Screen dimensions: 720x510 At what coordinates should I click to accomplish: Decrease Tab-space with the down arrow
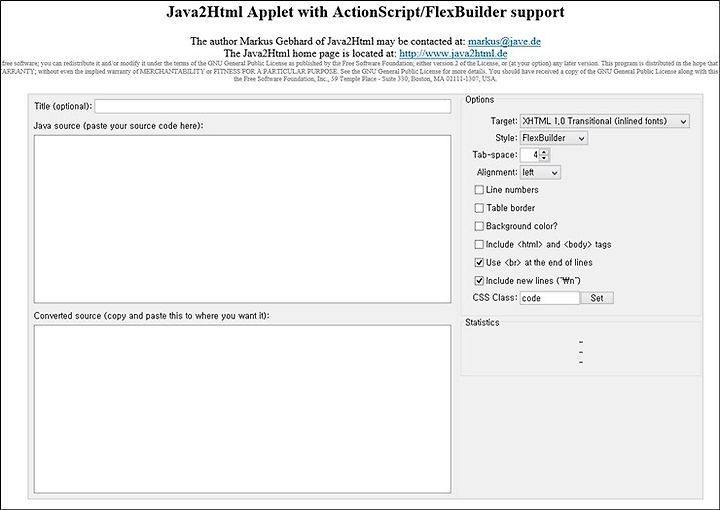pyautogui.click(x=544, y=158)
